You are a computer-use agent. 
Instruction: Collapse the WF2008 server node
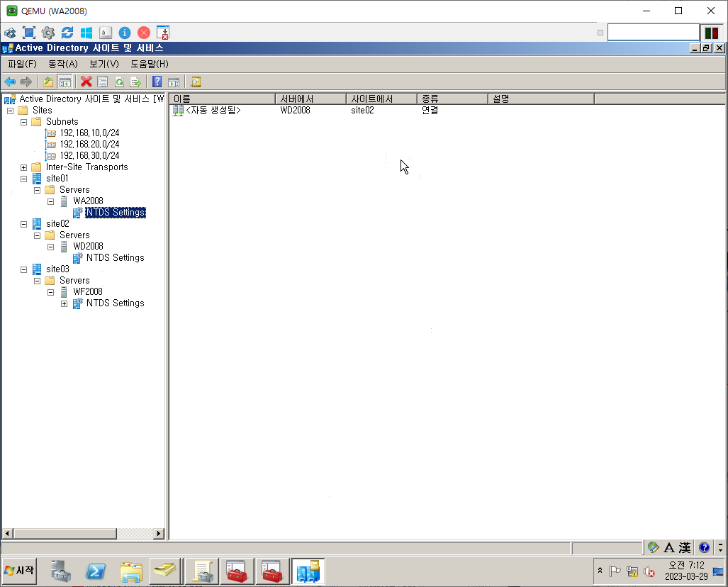pos(50,292)
